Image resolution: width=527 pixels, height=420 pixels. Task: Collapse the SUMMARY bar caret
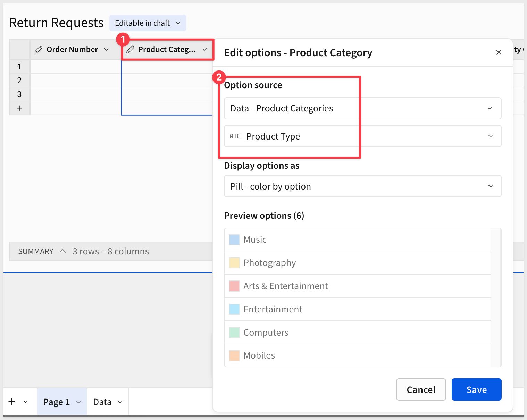(63, 251)
